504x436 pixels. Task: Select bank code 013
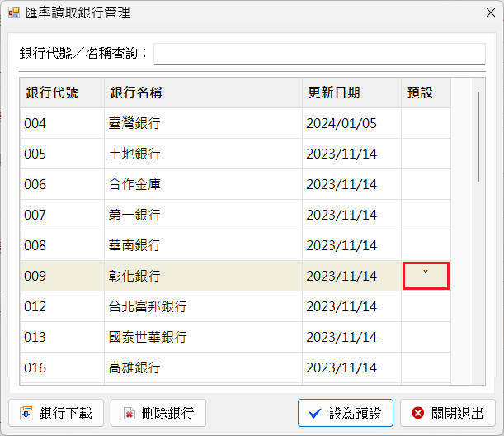point(35,337)
